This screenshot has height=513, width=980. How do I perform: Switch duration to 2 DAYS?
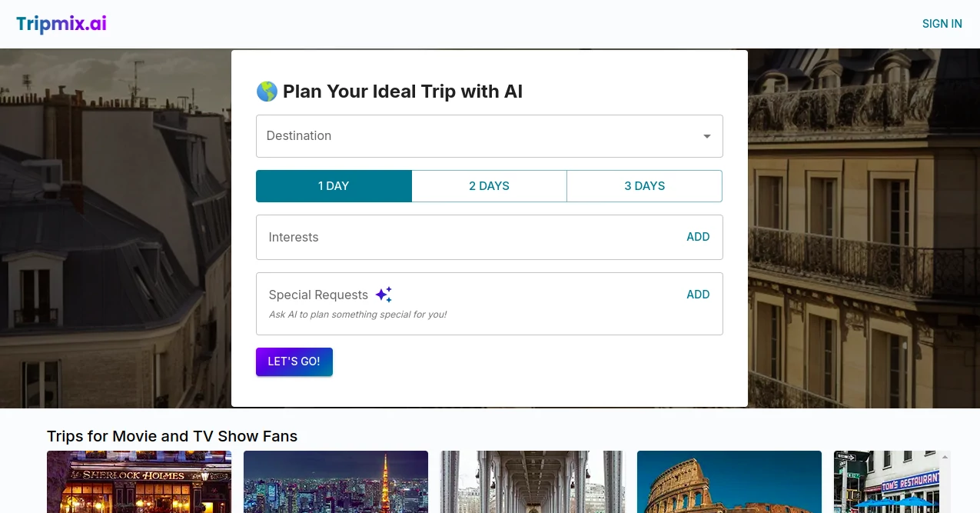pyautogui.click(x=489, y=185)
